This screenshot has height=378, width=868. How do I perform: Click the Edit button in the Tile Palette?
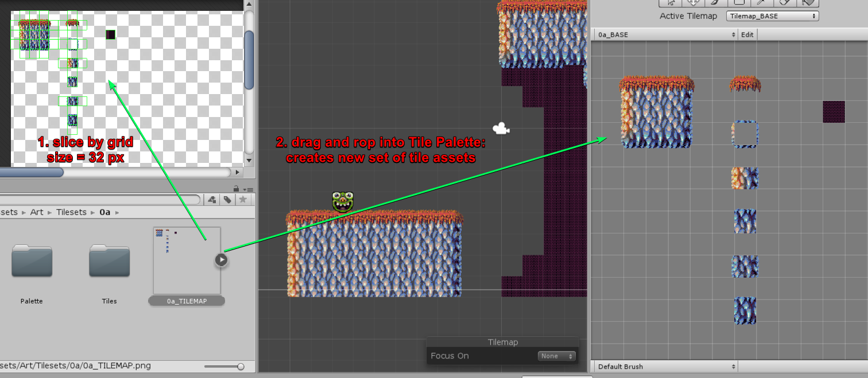(747, 34)
